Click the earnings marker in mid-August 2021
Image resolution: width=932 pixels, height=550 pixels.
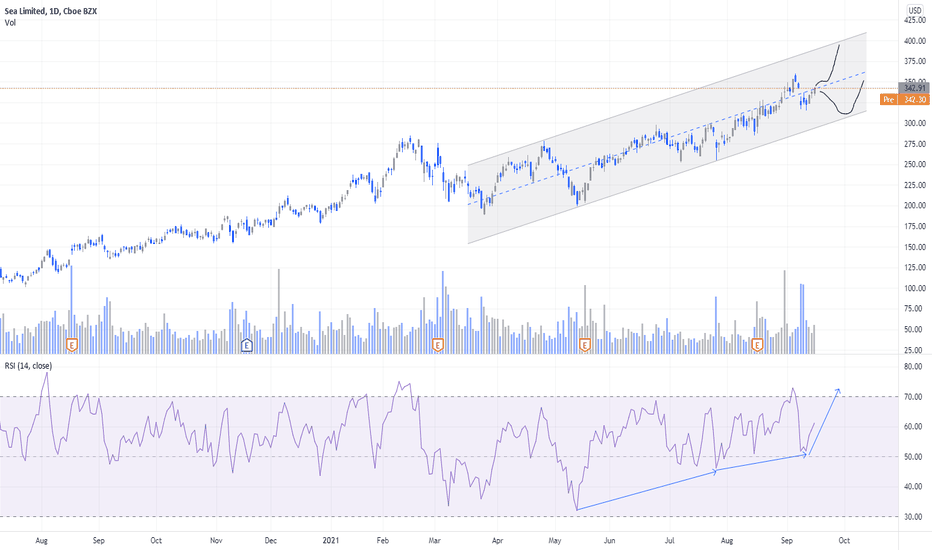coord(757,345)
